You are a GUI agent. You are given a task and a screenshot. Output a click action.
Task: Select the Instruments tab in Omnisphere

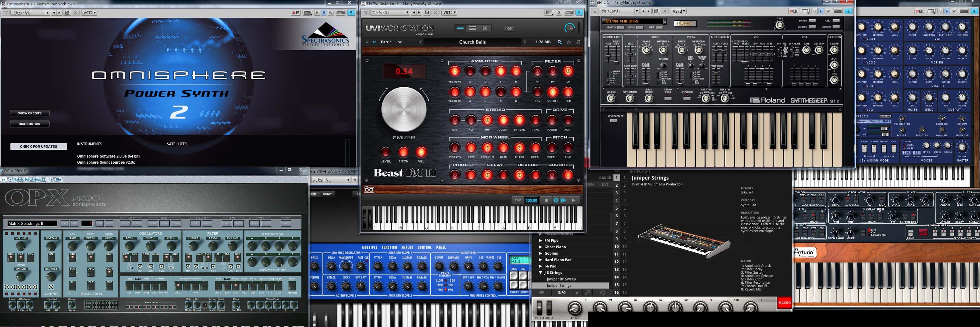click(x=89, y=144)
